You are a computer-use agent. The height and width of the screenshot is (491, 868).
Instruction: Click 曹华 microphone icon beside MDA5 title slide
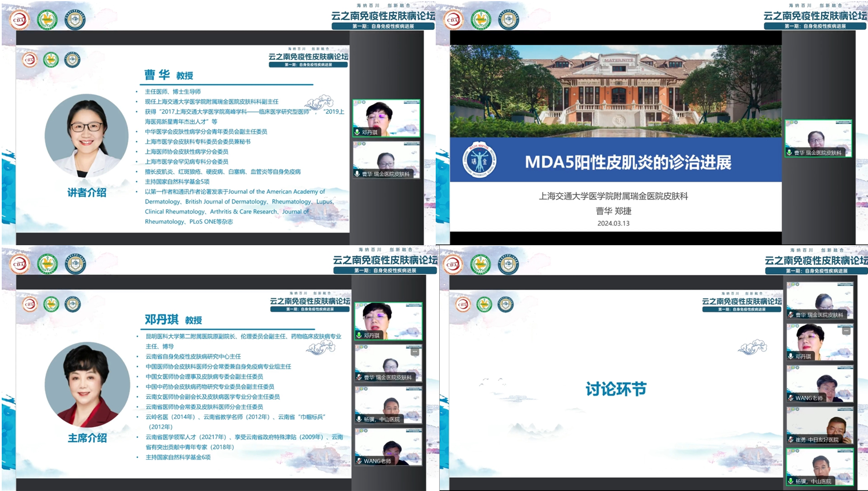click(x=790, y=153)
